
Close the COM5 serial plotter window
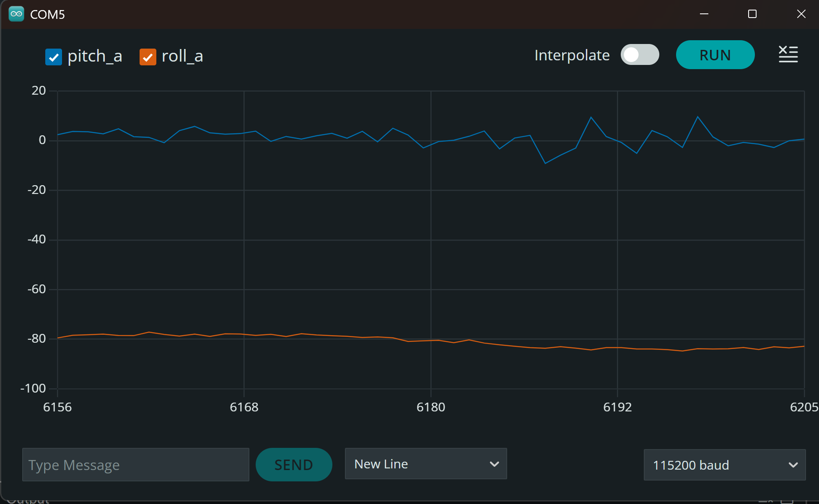801,14
